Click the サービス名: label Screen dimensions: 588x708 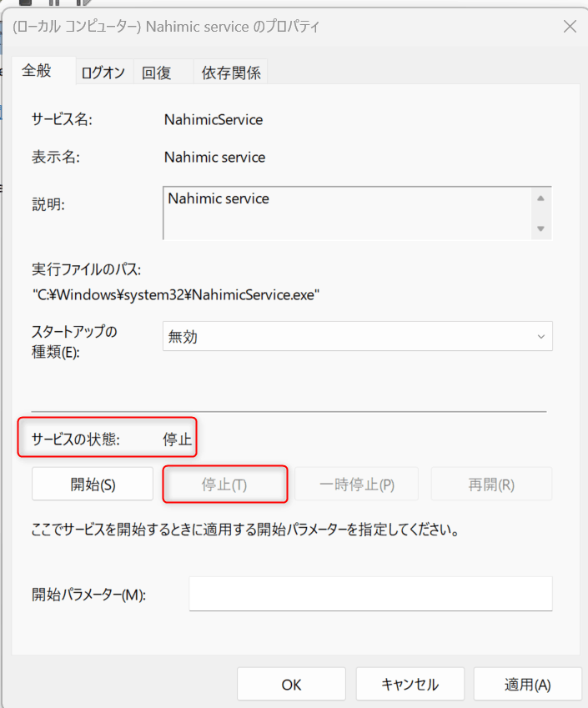(x=62, y=119)
